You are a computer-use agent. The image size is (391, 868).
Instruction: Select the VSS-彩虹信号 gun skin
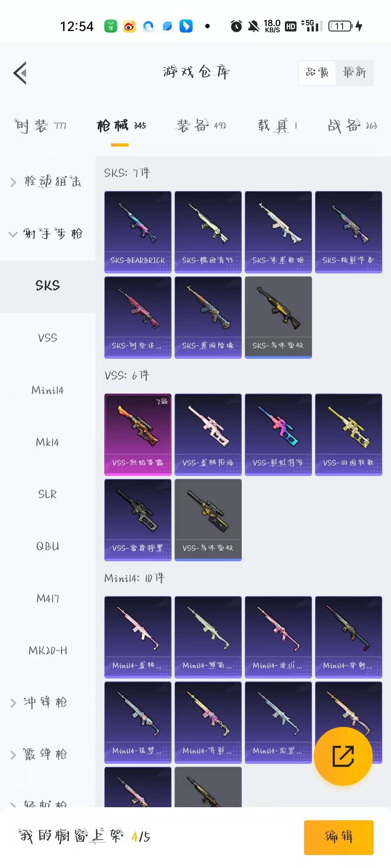278,434
